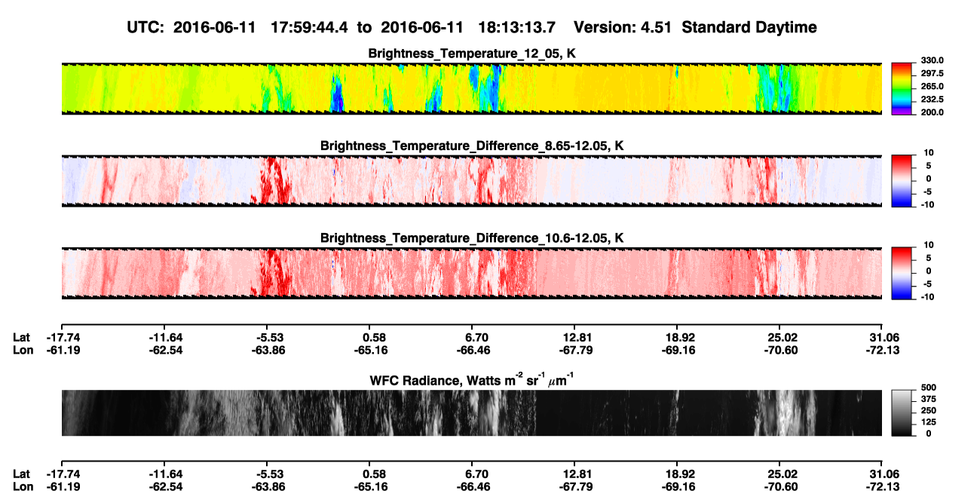The height and width of the screenshot is (503, 980).
Task: Click longitude '-63.86' under the WFC Radiance strip
Action: click(270, 487)
